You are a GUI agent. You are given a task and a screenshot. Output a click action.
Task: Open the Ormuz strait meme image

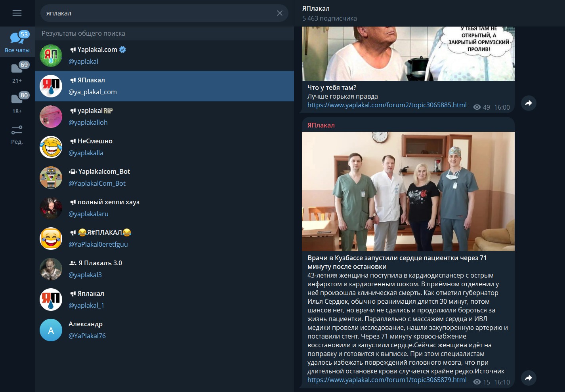[x=408, y=54]
